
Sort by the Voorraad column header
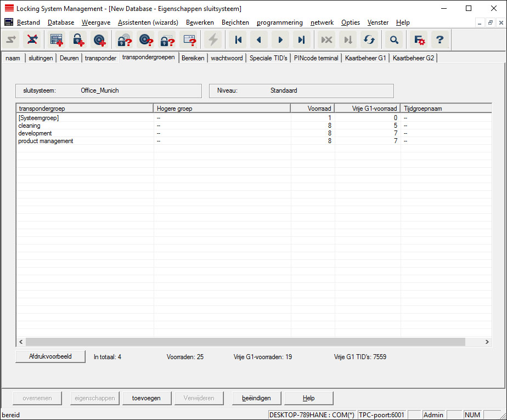312,109
